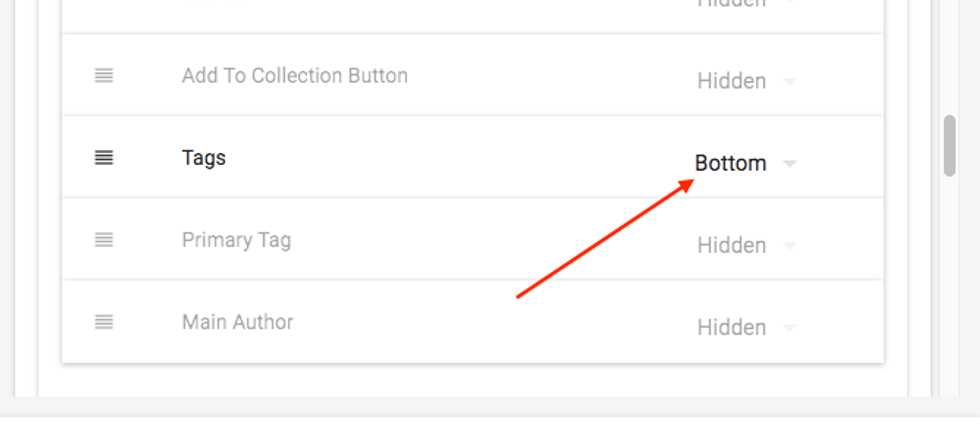Expand the dropdown arrow in Main Author row

pos(790,328)
